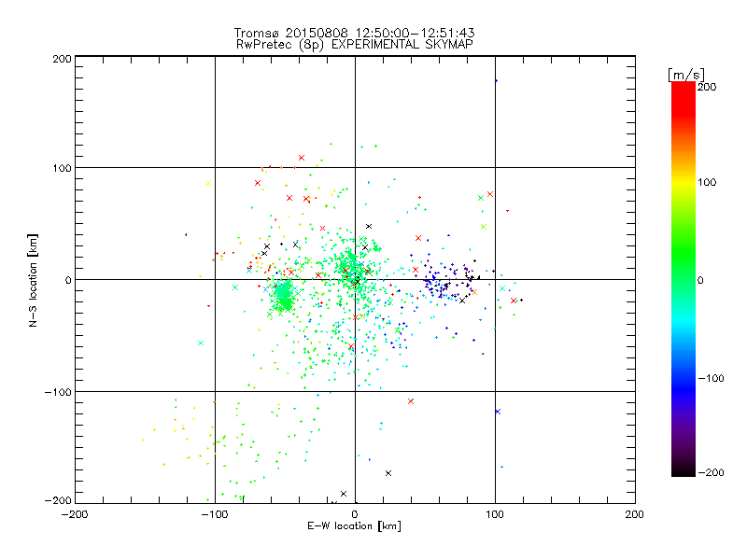The height and width of the screenshot is (560, 747).
Task: Click the cyan X marker near E-W -110, N-S -57
Action: [201, 343]
